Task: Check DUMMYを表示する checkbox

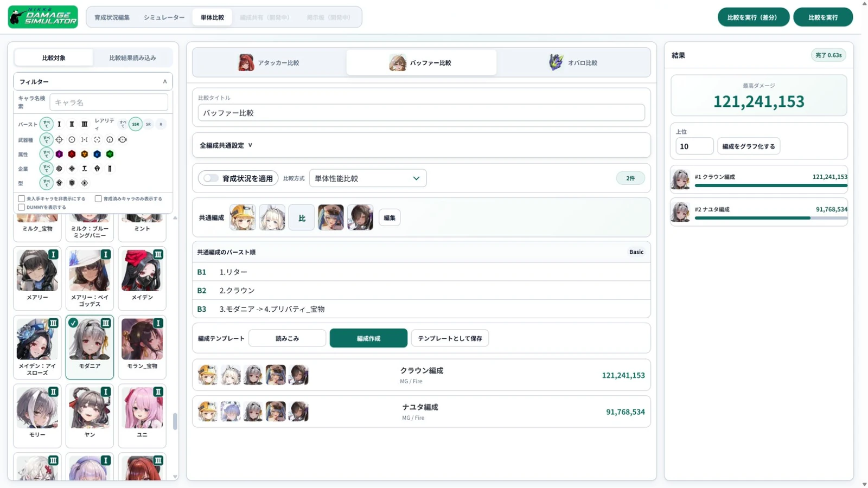Action: pyautogui.click(x=22, y=207)
